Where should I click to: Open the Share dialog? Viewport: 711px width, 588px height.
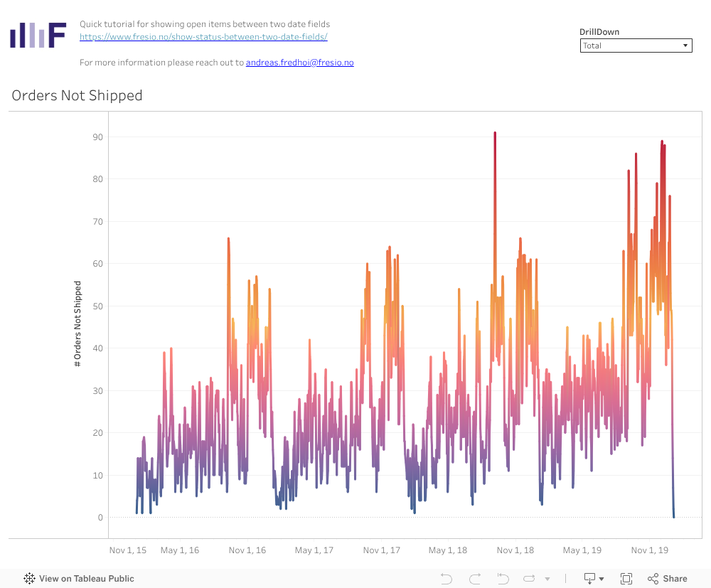[667, 579]
